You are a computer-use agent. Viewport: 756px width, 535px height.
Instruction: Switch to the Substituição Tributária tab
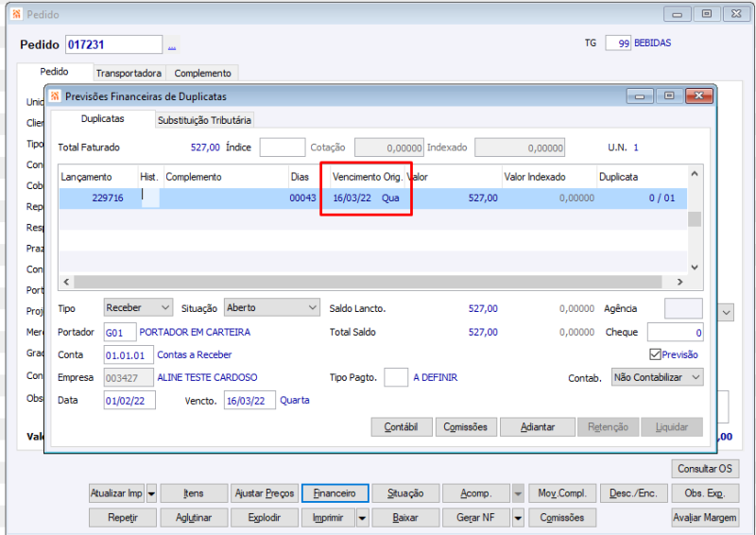tap(204, 120)
